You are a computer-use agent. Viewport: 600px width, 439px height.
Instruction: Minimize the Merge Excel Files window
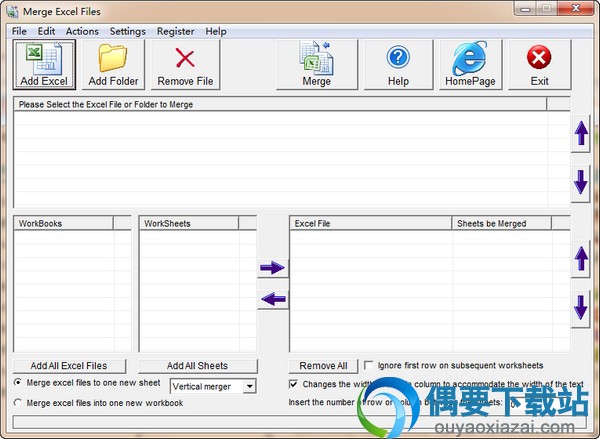[525, 8]
